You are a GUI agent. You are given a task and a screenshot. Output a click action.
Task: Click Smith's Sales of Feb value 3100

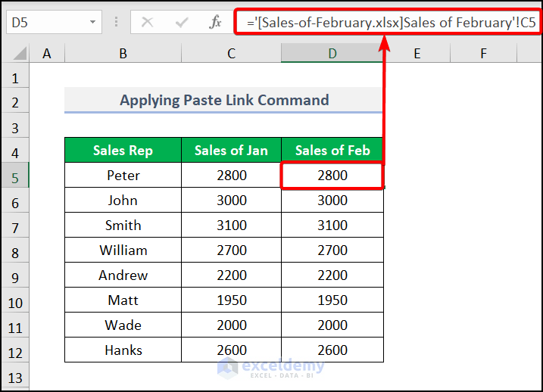(332, 225)
